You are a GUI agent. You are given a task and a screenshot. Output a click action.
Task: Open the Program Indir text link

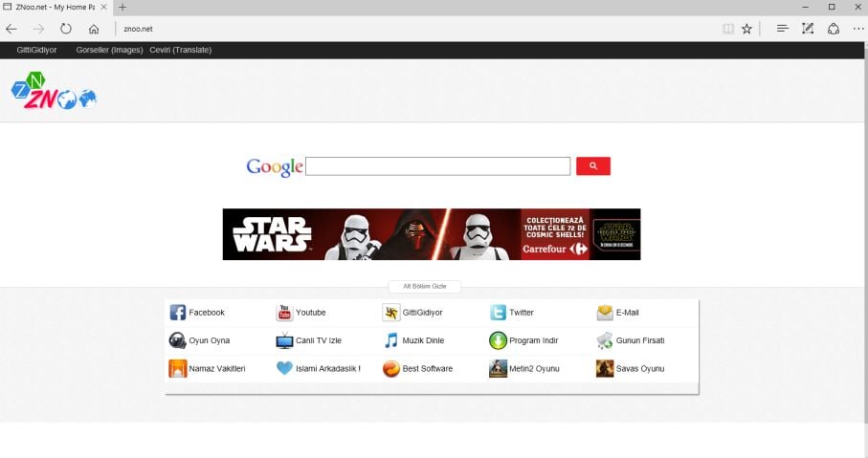point(534,340)
